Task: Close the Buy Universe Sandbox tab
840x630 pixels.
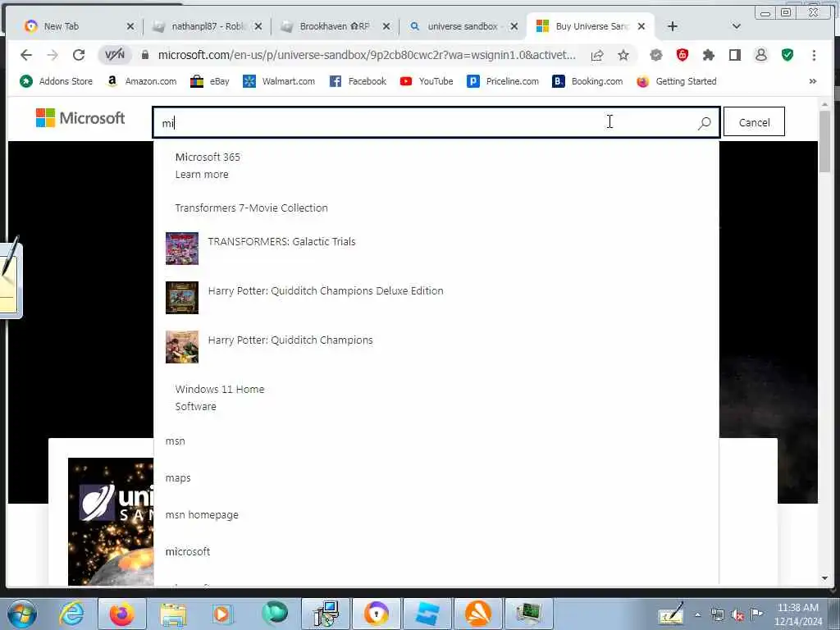Action: (641, 26)
